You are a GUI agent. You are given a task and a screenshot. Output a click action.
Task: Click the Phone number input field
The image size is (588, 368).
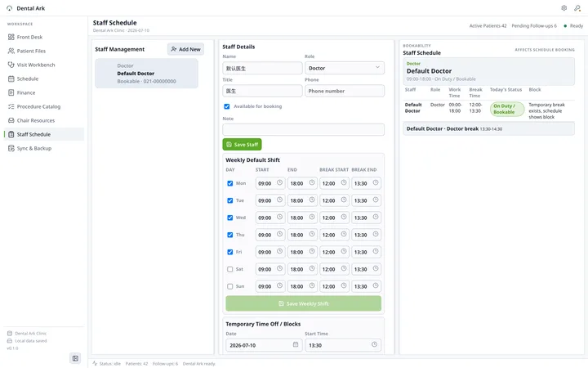pyautogui.click(x=345, y=91)
